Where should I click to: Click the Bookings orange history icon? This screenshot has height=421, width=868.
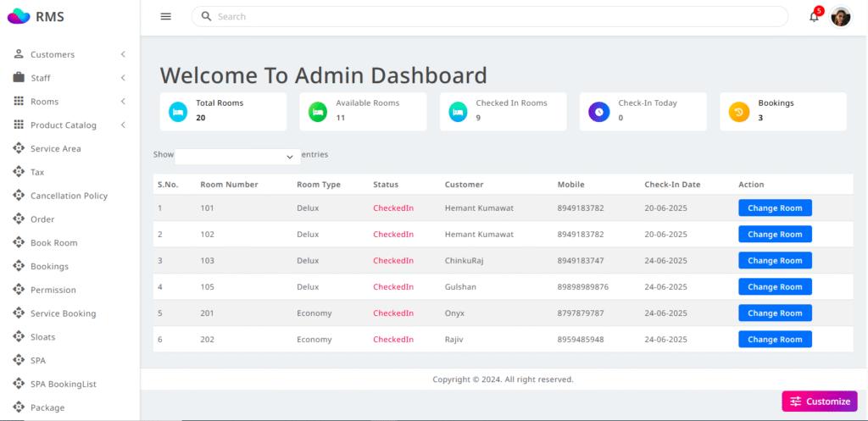tap(739, 112)
